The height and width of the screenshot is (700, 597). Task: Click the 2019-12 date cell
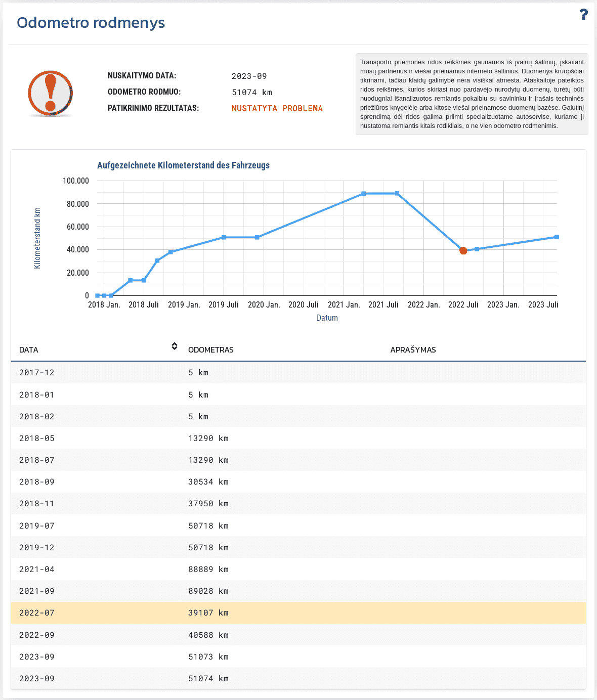pyautogui.click(x=36, y=548)
